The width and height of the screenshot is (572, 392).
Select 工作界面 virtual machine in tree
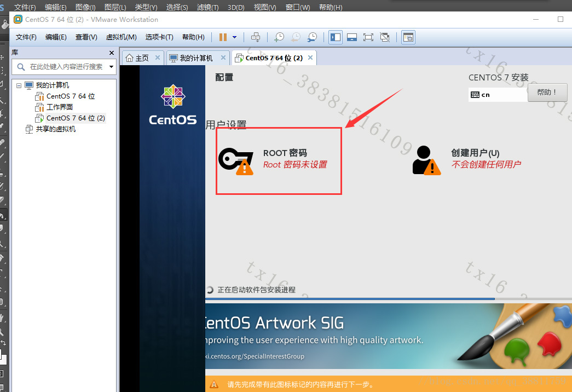coord(60,107)
